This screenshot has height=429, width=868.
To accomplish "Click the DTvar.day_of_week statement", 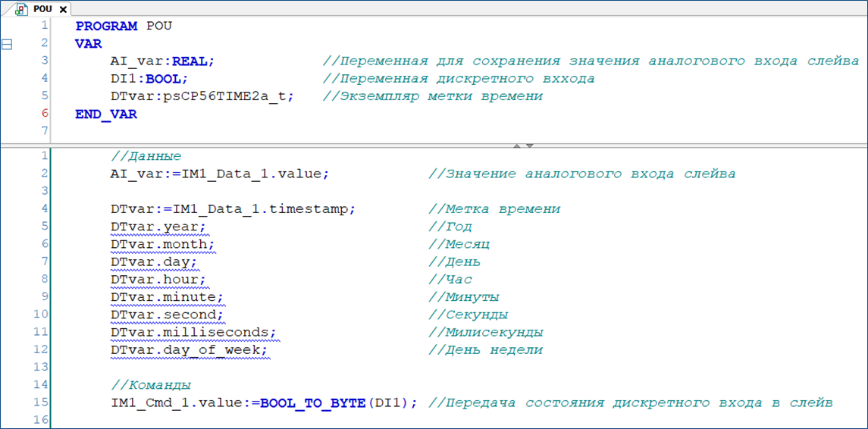I will 189,349.
